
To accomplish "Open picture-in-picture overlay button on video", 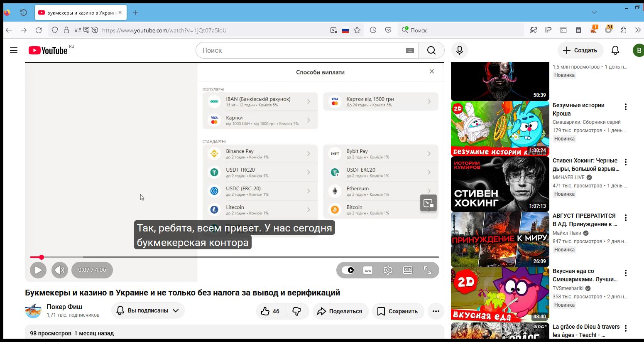I will [429, 203].
